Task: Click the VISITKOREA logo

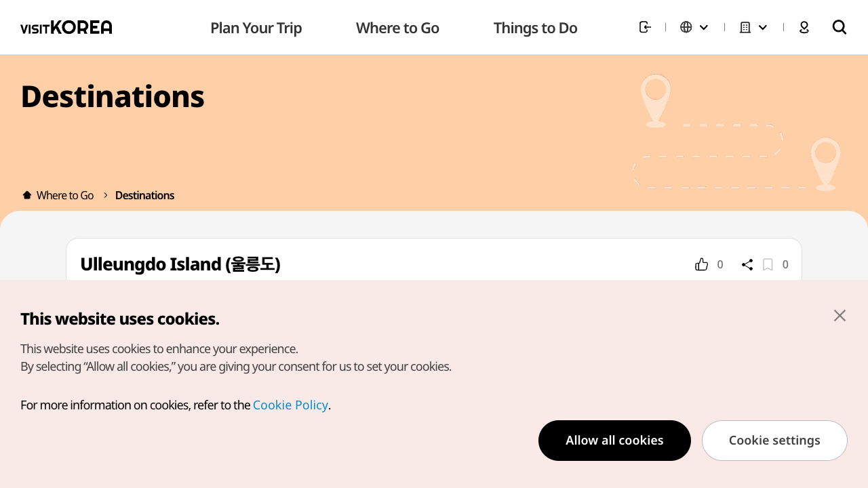Action: (x=66, y=27)
